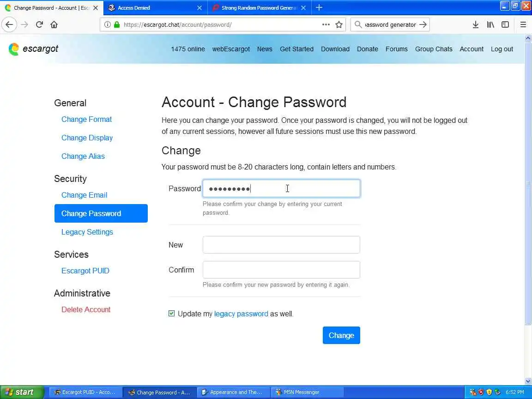This screenshot has width=532, height=399.
Task: Open the Downloads arrow icon
Action: pyautogui.click(x=475, y=24)
